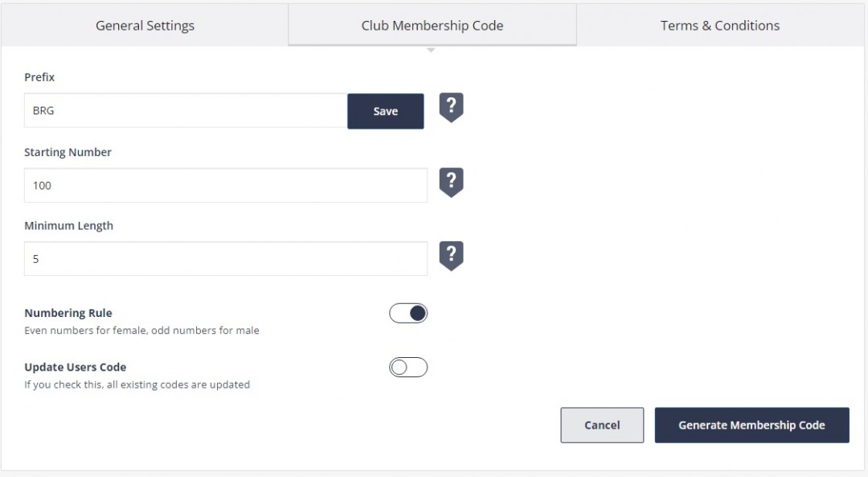Click the Update Users Code label

(x=76, y=368)
